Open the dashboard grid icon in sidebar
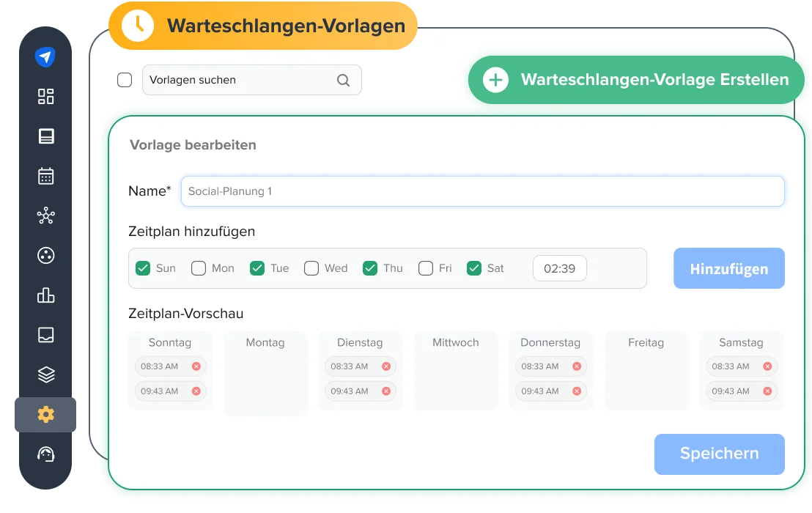Image resolution: width=812 pixels, height=513 pixels. [x=45, y=96]
